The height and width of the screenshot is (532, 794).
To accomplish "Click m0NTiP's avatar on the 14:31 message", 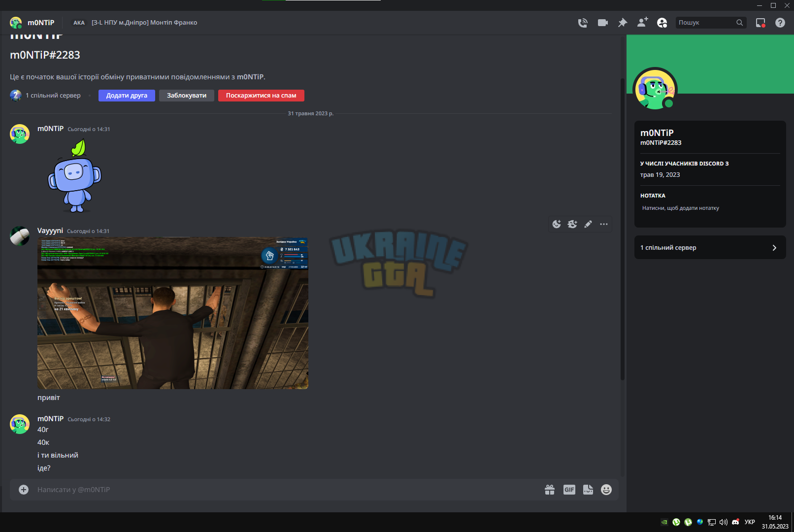I will [20, 134].
